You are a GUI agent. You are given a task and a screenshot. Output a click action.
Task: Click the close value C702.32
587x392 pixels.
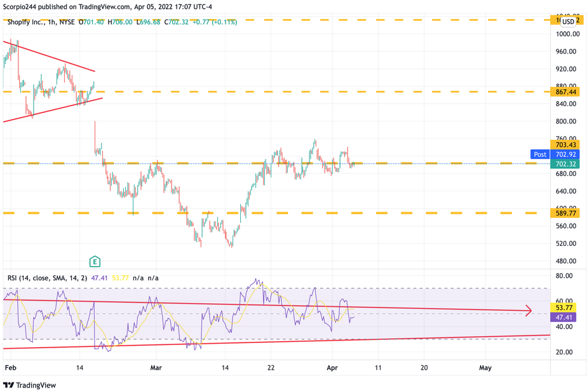177,22
